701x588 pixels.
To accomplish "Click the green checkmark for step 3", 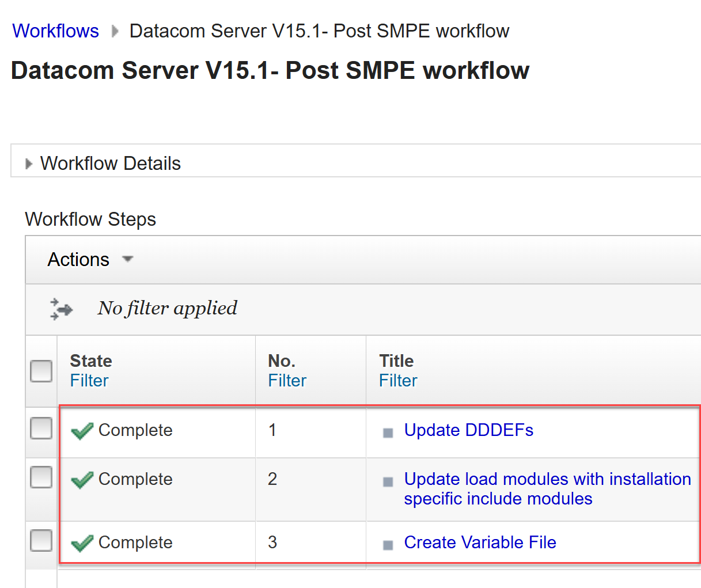I will pyautogui.click(x=82, y=543).
